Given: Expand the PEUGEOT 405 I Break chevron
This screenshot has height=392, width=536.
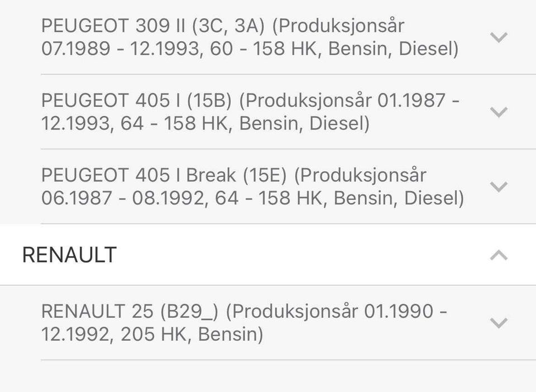Looking at the screenshot, I should coord(498,187).
